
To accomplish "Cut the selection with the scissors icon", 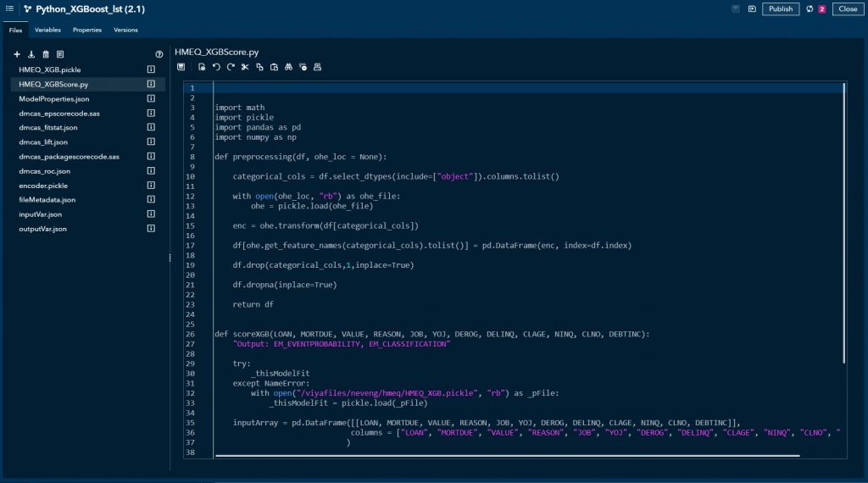I will click(x=244, y=67).
